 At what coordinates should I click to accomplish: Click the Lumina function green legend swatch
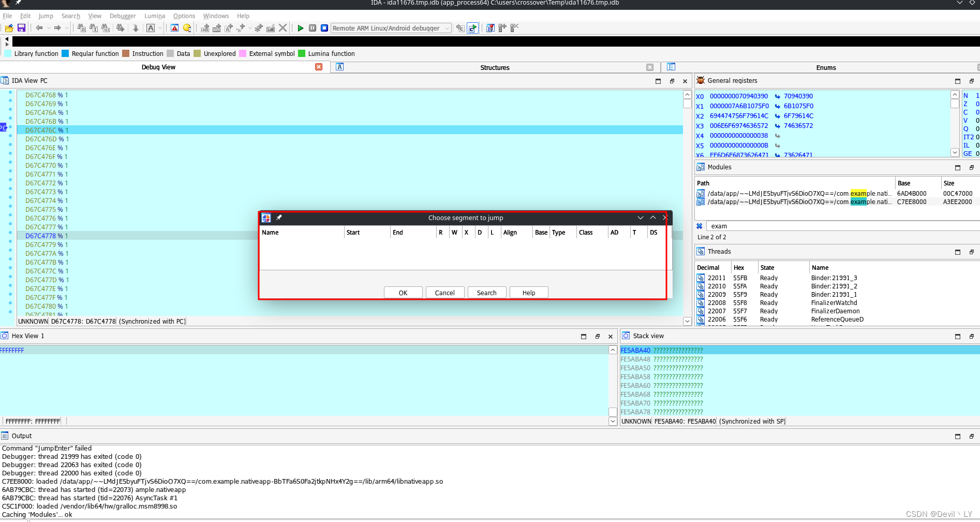pos(302,53)
